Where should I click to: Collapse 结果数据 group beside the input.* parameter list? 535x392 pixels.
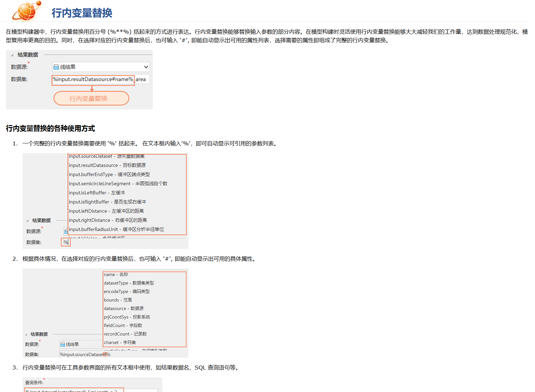pos(27,220)
